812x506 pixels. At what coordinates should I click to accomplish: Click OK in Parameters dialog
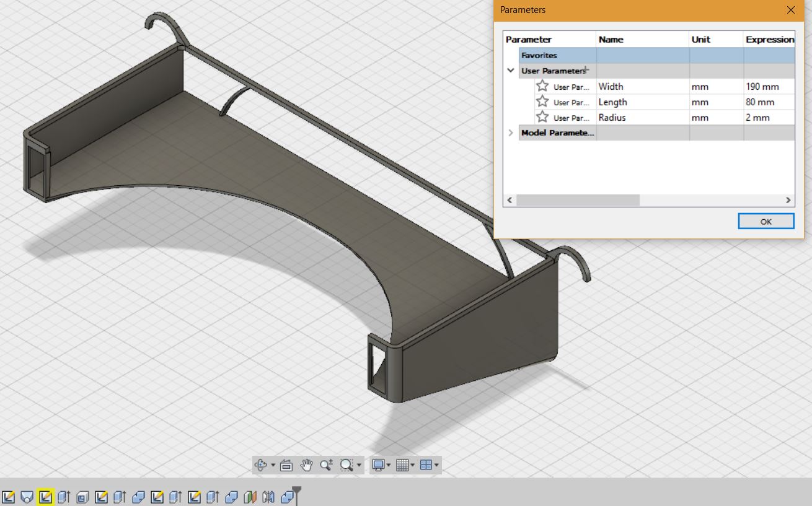[x=766, y=221]
